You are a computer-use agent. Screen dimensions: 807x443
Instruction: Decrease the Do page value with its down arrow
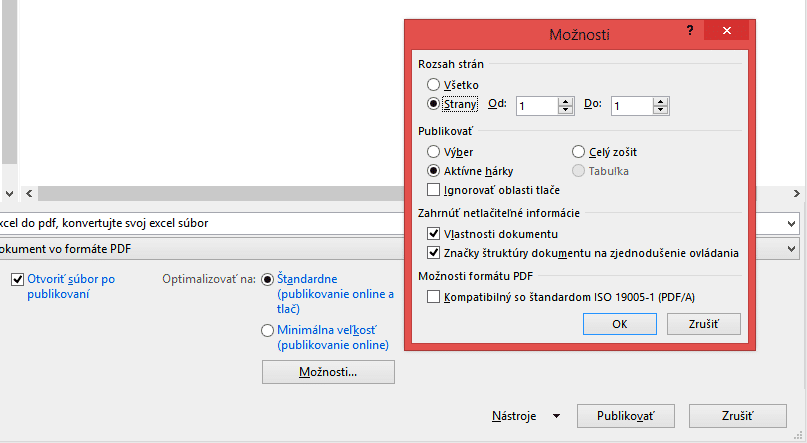[660, 110]
